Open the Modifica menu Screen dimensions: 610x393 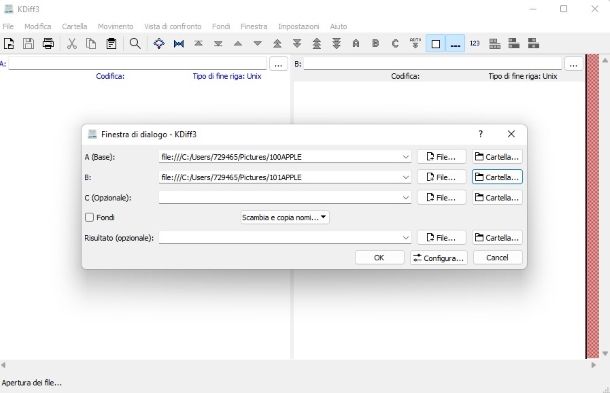pos(38,26)
